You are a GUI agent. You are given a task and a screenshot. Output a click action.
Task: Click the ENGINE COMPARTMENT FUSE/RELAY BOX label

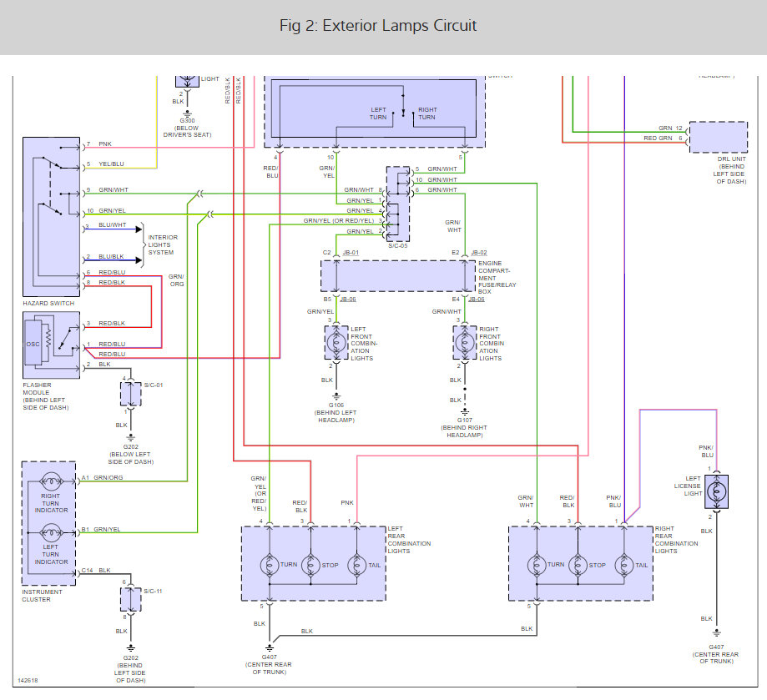tap(497, 277)
